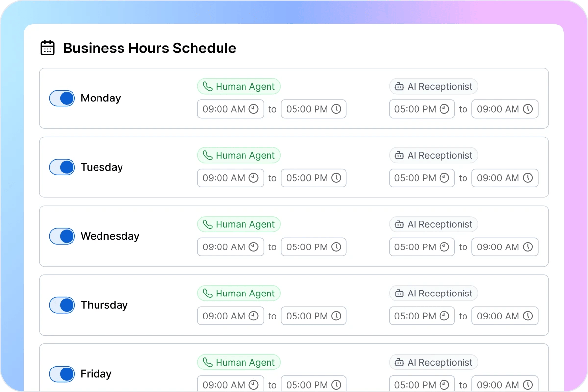Disable the Friday schedule toggle

62,374
